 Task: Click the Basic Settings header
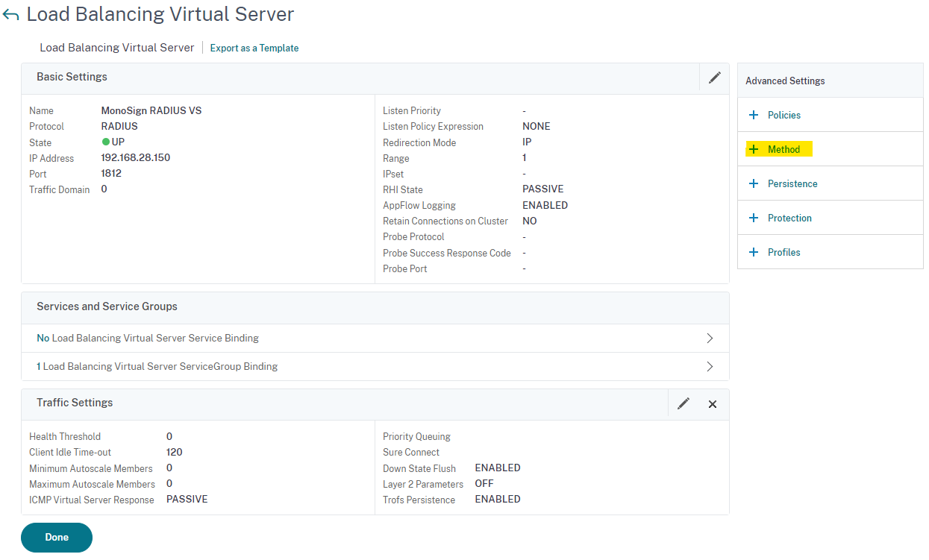pos(72,77)
